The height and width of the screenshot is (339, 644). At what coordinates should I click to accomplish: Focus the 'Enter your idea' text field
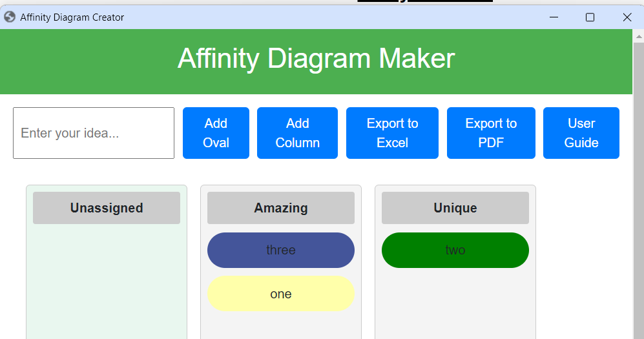tap(94, 133)
